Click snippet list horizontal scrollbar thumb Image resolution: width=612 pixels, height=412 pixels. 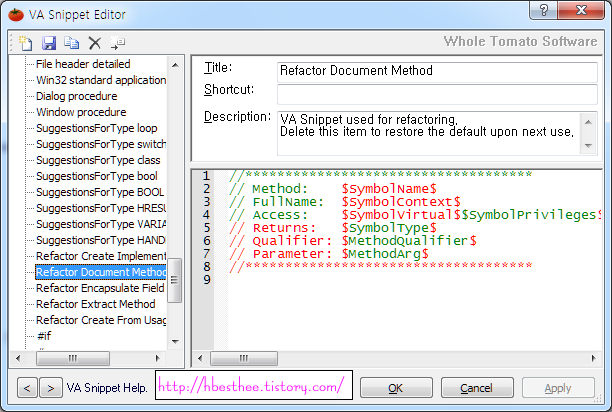coord(73,358)
